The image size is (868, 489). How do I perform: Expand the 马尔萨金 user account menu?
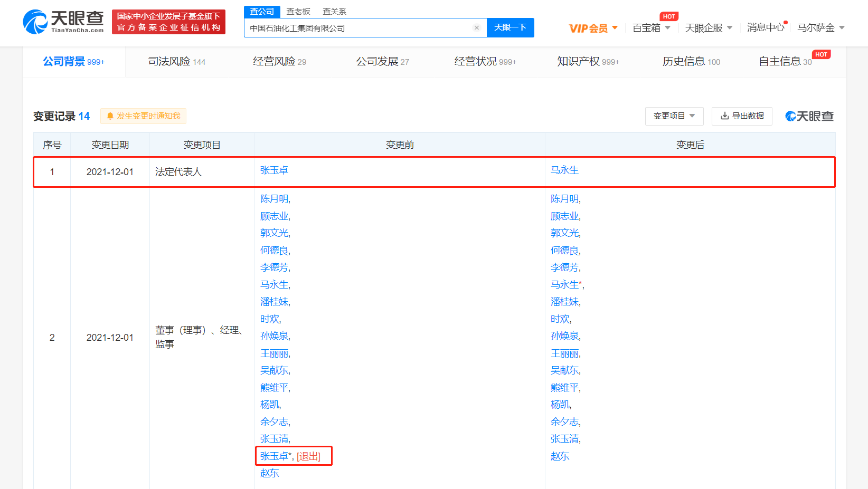tap(821, 27)
